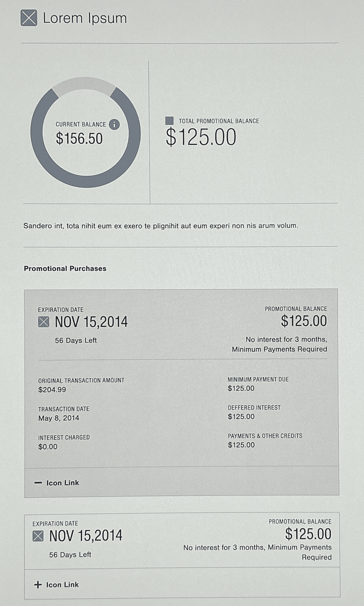Click the icon beside first NOV 15,2014 date
This screenshot has height=606, width=364.
click(x=44, y=322)
